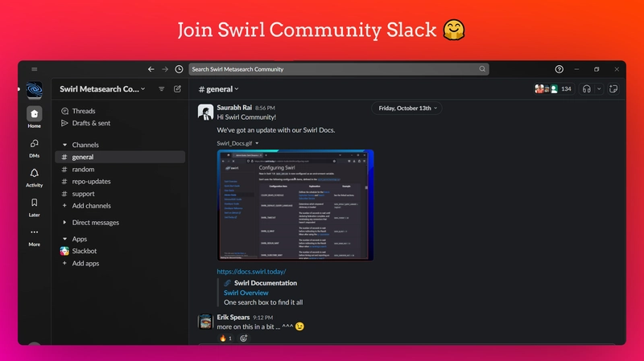
Task: Go forward using the right arrow
Action: pyautogui.click(x=165, y=69)
